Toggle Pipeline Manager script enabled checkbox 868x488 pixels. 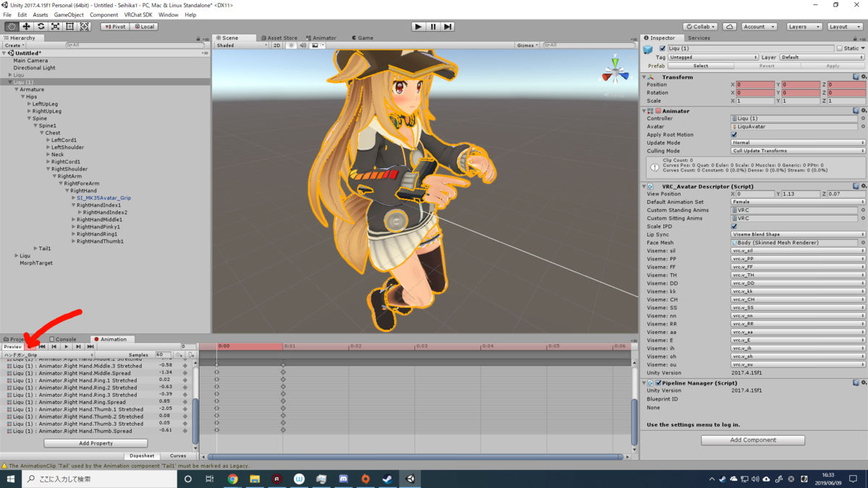(658, 382)
